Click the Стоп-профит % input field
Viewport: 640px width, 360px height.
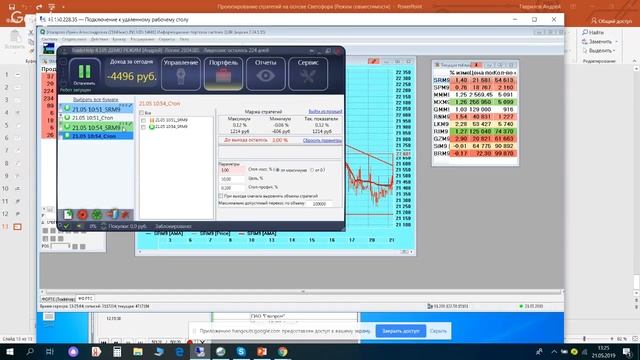click(232, 188)
